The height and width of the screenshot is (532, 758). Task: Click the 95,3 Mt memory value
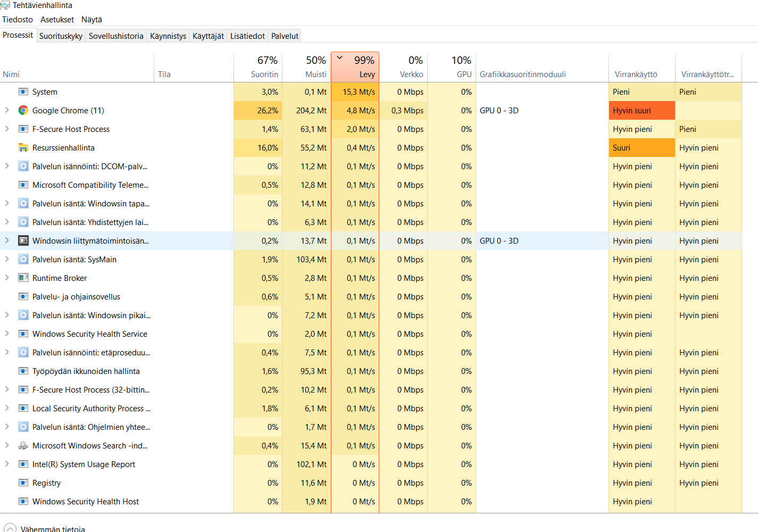(x=306, y=371)
